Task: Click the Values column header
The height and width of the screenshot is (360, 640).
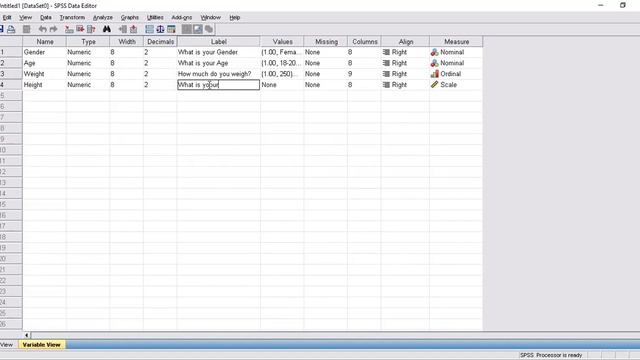Action: (x=282, y=42)
